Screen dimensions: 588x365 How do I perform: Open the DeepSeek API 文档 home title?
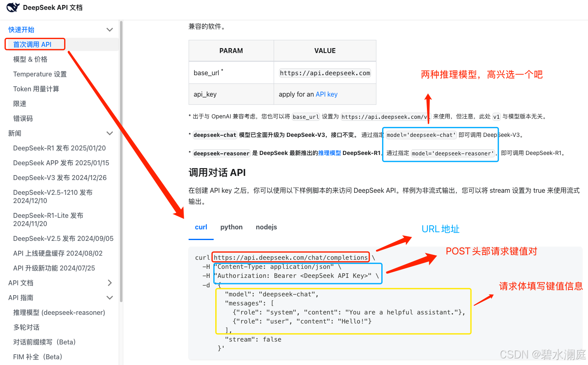click(x=53, y=7)
